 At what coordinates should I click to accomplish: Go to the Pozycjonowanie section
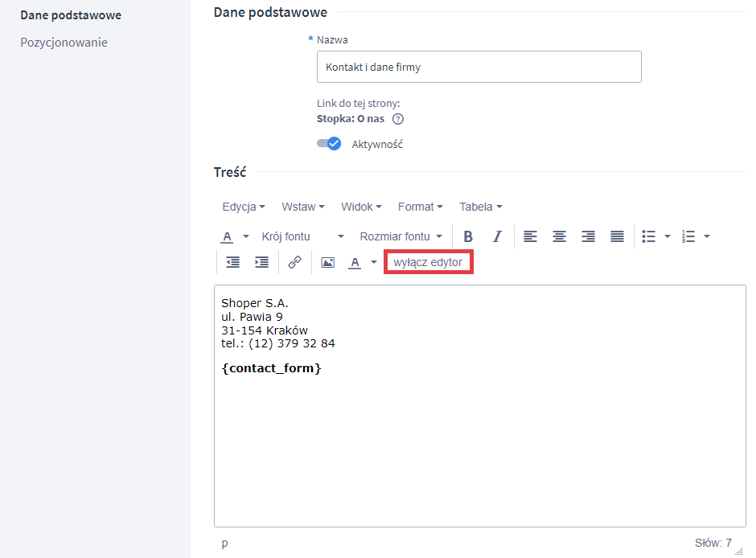pyautogui.click(x=64, y=43)
